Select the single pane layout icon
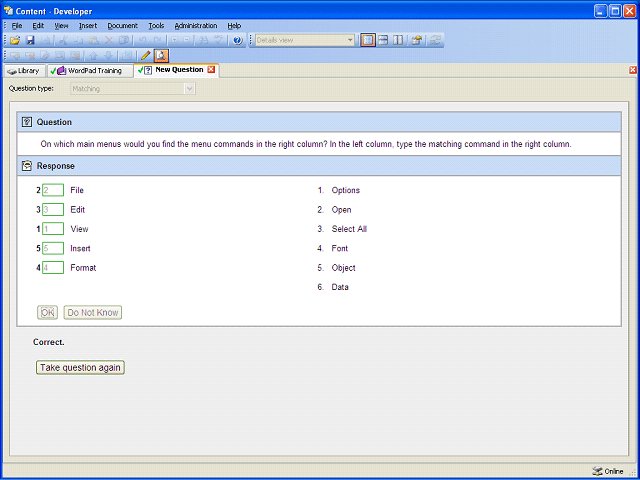Image resolution: width=640 pixels, height=480 pixels. [x=368, y=40]
